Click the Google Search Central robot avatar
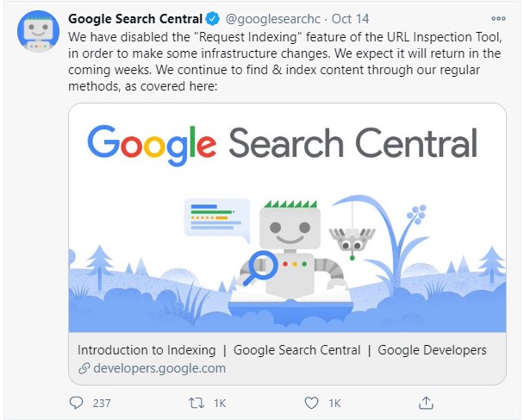The image size is (524, 420). [x=38, y=31]
